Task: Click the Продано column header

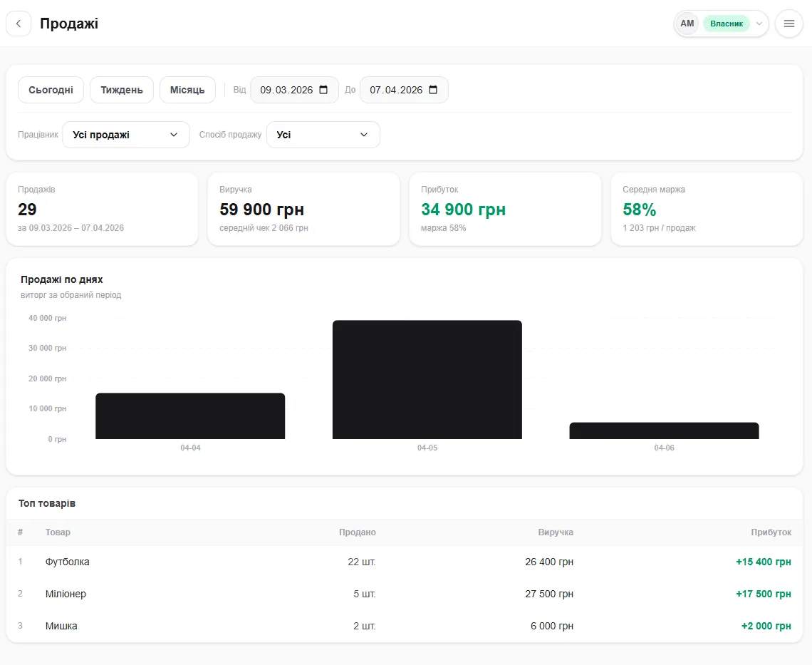Action: [x=358, y=532]
